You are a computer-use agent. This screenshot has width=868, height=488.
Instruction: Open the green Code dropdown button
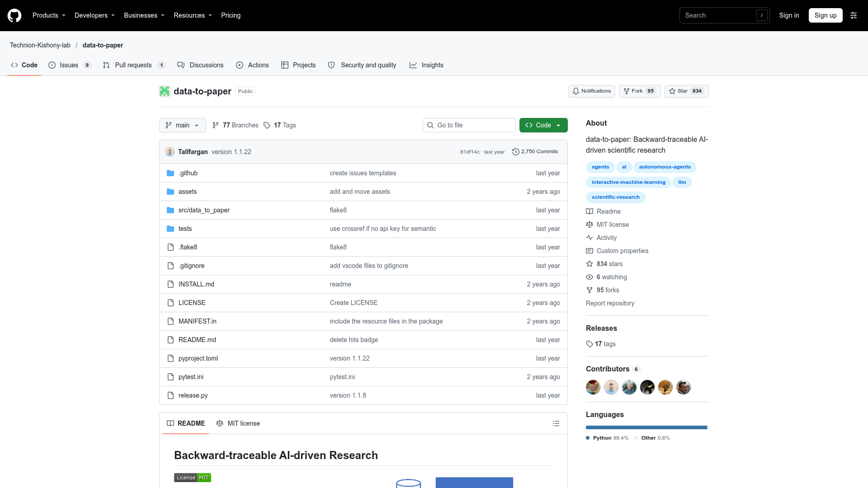[x=543, y=125]
